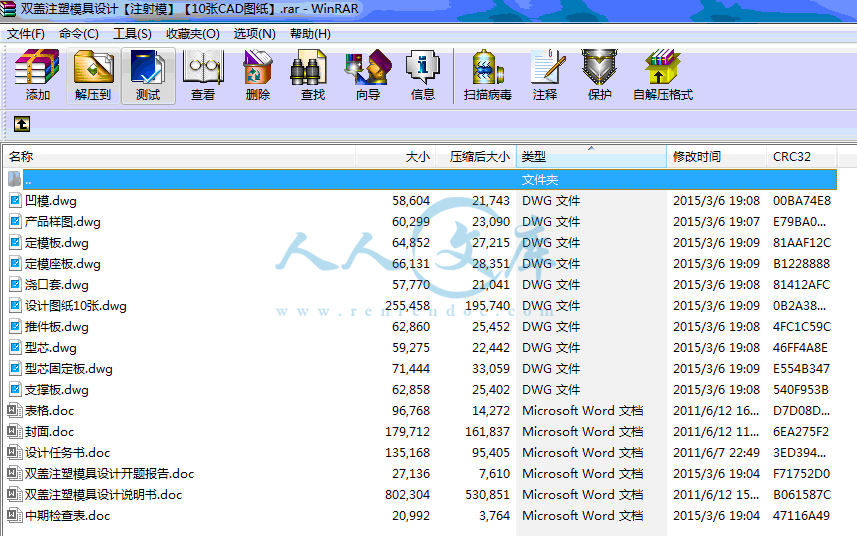Sort by 修改时间 column header
This screenshot has height=536, width=857.
pyautogui.click(x=716, y=157)
